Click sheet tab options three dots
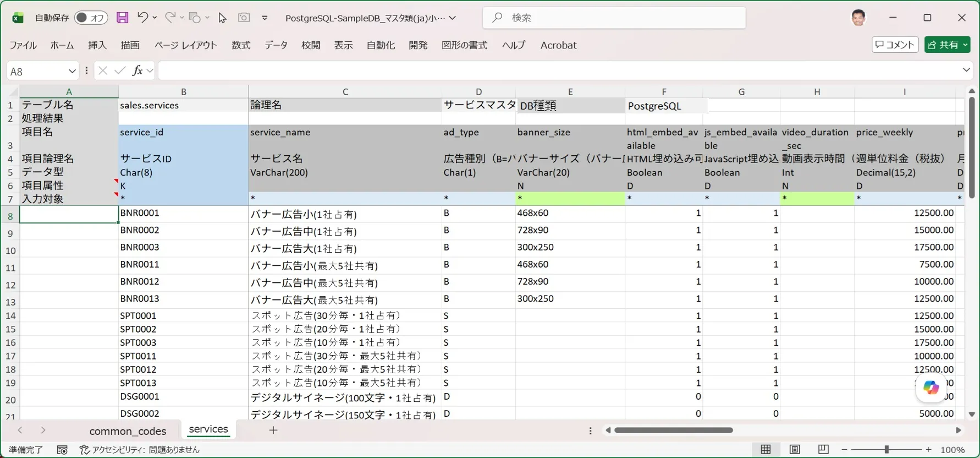 591,430
